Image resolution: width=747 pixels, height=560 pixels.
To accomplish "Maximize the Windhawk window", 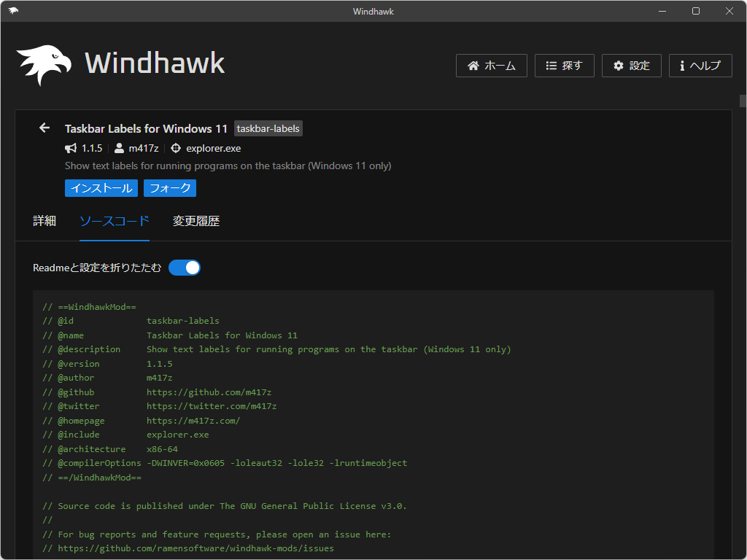I will point(695,11).
